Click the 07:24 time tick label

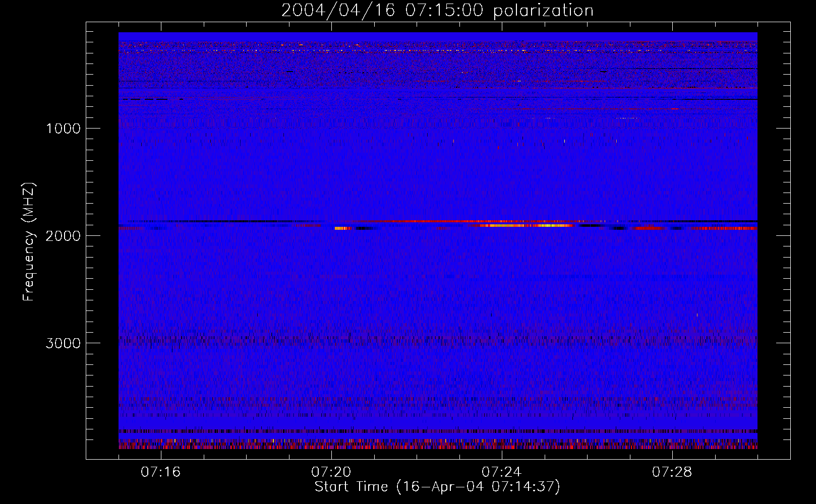coord(501,472)
